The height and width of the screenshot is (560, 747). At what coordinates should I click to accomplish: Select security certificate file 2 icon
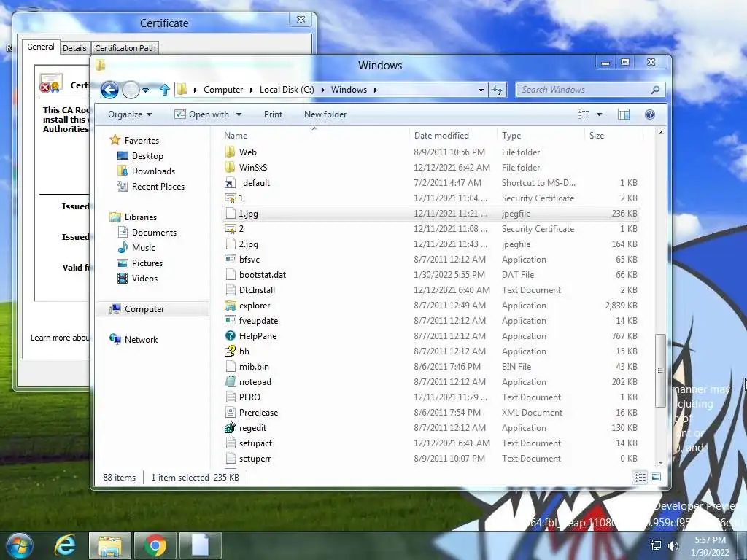pos(230,228)
